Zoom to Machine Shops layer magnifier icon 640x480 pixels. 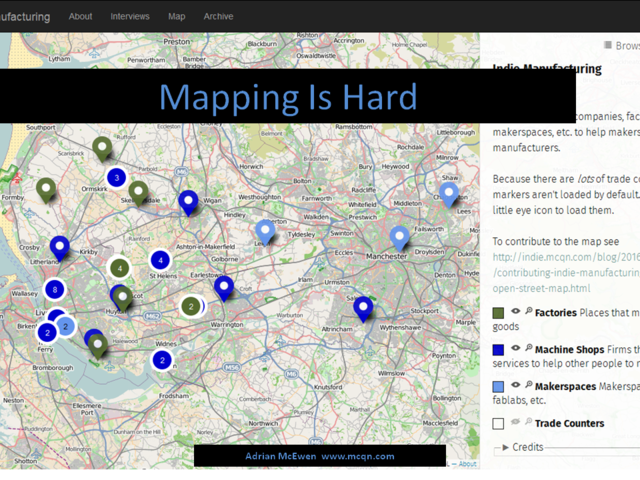tap(529, 348)
